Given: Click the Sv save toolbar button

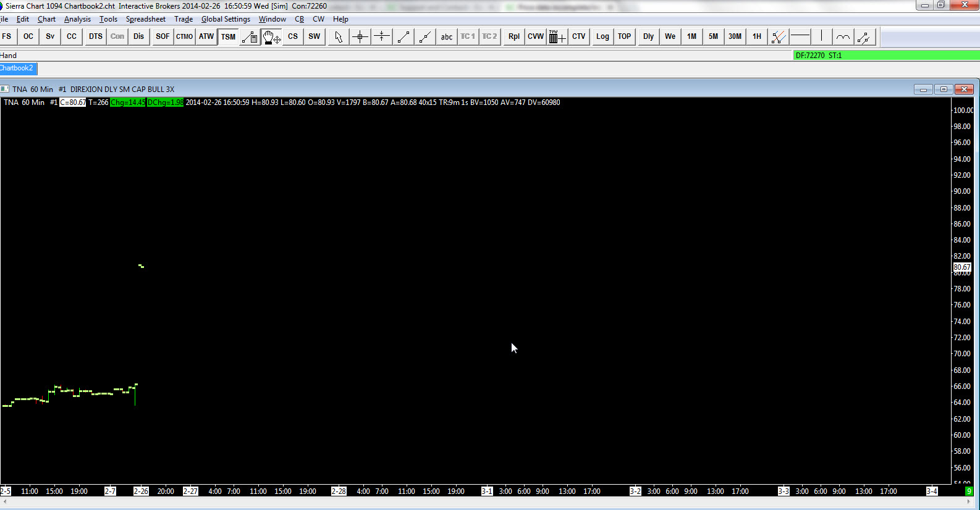Looking at the screenshot, I should coord(50,36).
